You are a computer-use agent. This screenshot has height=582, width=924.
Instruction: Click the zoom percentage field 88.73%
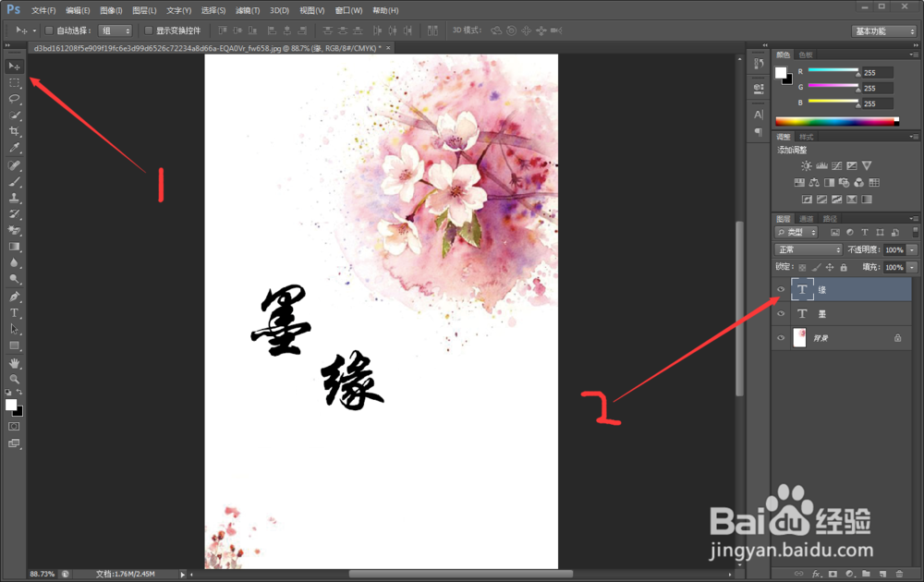click(x=42, y=575)
